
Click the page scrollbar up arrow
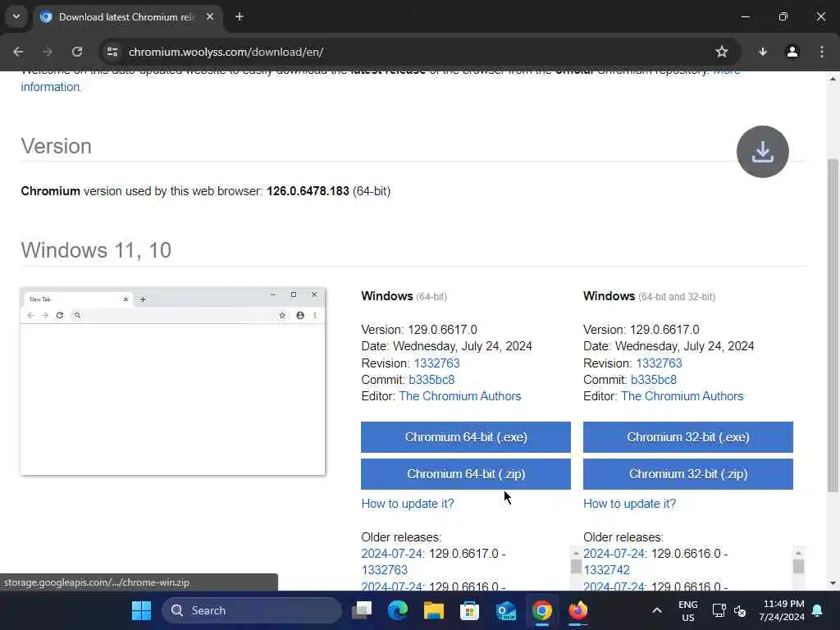[833, 79]
